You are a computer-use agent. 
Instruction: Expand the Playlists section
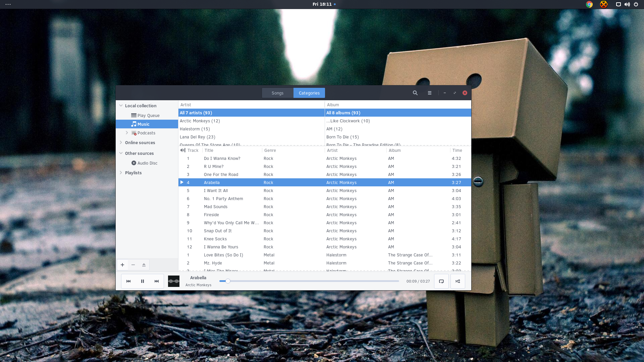[x=121, y=173]
